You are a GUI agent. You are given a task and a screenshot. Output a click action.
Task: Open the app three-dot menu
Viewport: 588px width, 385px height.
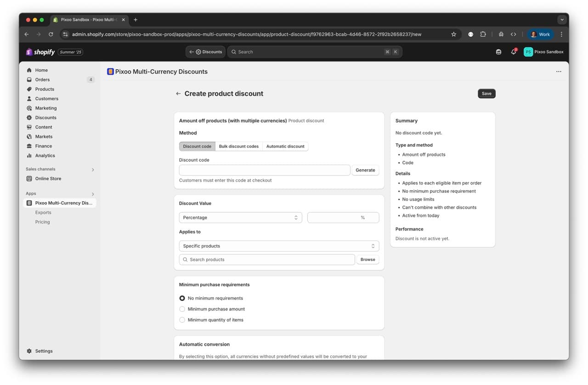point(559,72)
